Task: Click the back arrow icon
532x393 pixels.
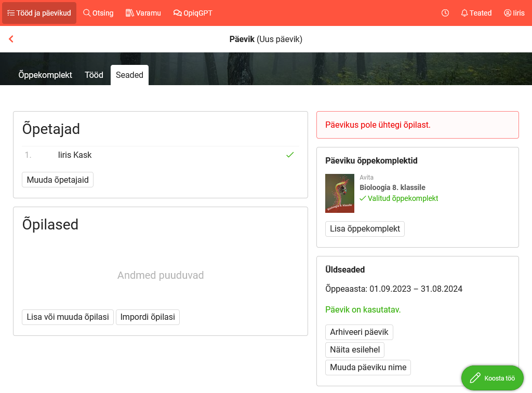Action: coord(11,39)
